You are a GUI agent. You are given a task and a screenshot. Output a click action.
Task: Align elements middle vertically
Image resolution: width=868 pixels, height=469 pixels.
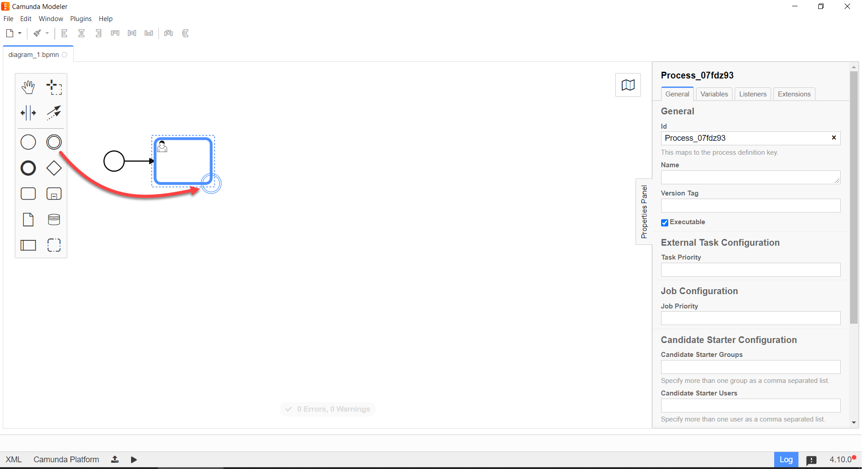click(132, 33)
